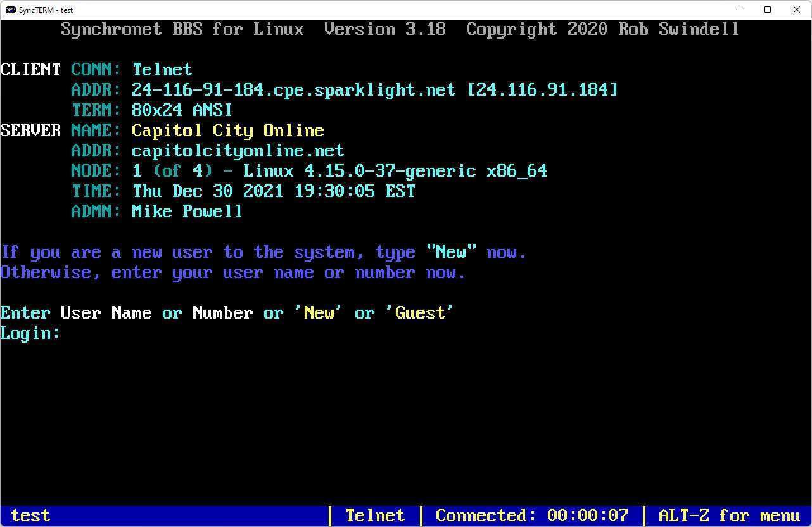Click the quoted "New" in the new user instructions
Viewport: 812px width, 527px height.
pyautogui.click(x=451, y=252)
